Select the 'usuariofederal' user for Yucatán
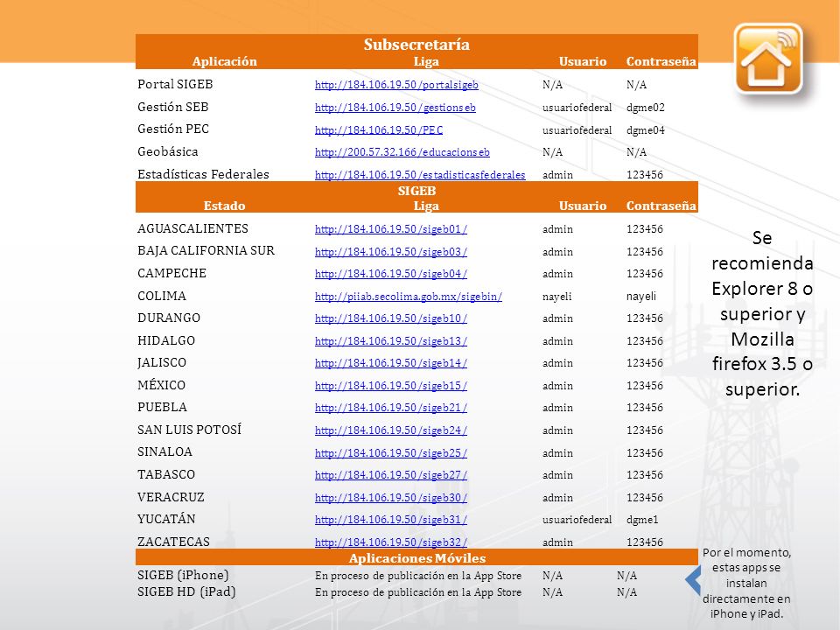 click(x=577, y=520)
